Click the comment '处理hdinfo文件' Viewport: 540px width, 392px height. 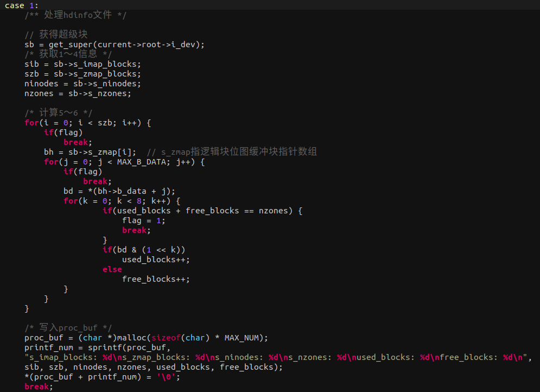tap(76, 15)
